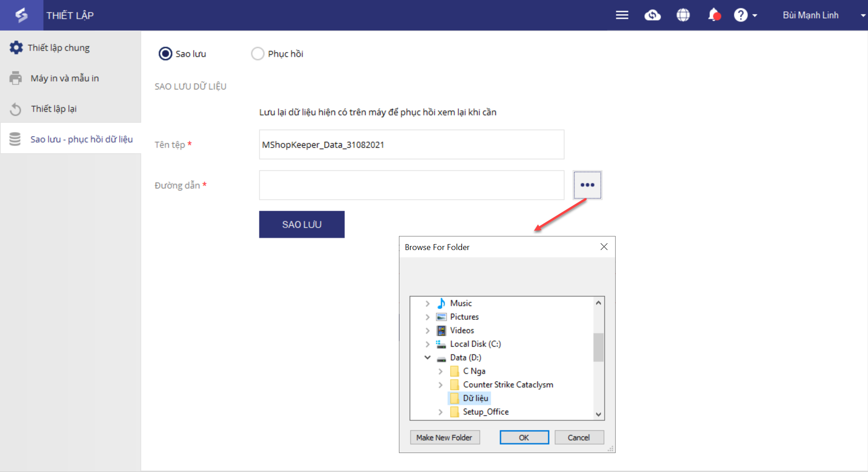
Task: Open the globe language icon
Action: pyautogui.click(x=683, y=15)
